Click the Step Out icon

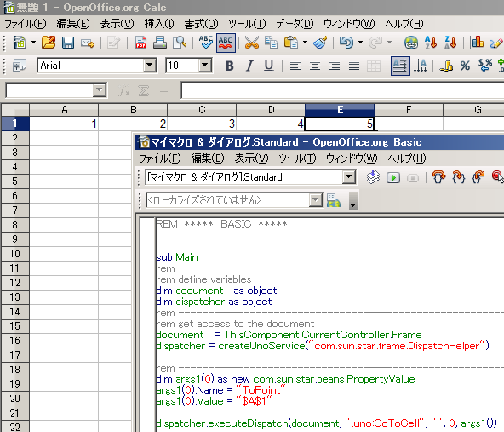[x=478, y=177]
